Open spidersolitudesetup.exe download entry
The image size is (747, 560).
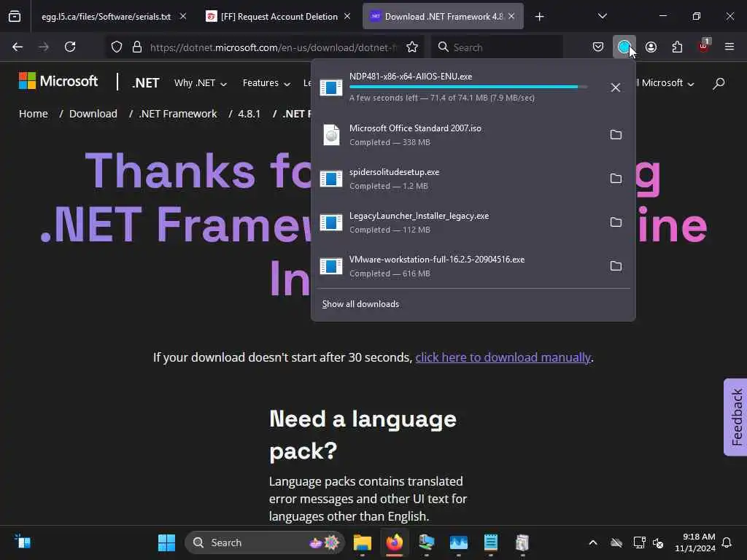tap(456, 179)
